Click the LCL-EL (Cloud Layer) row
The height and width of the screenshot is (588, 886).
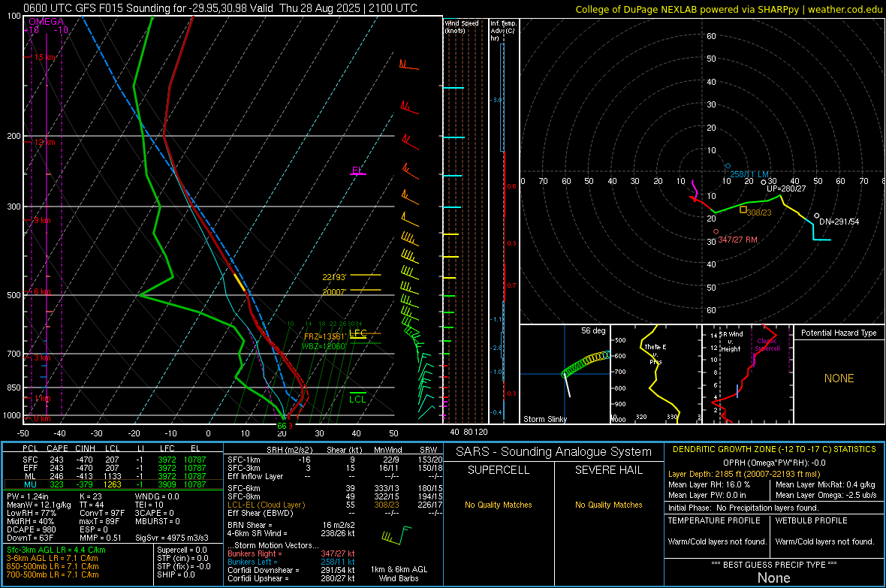pyautogui.click(x=335, y=505)
